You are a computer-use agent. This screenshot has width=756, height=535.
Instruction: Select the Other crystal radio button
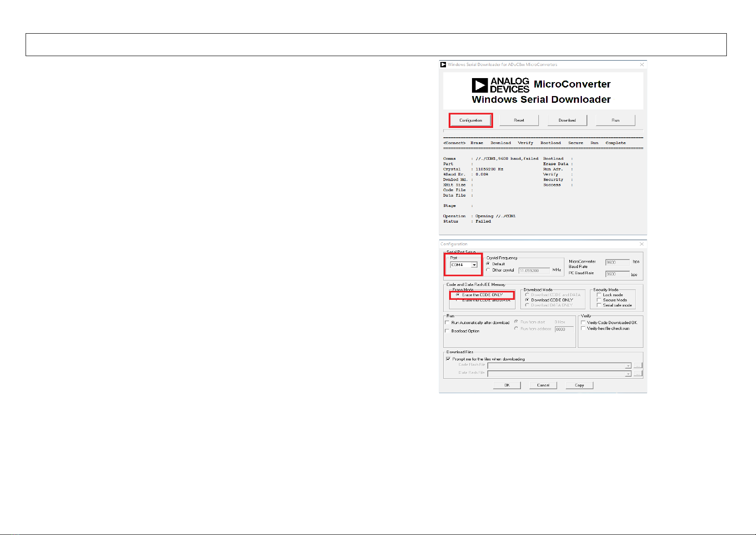tap(488, 270)
